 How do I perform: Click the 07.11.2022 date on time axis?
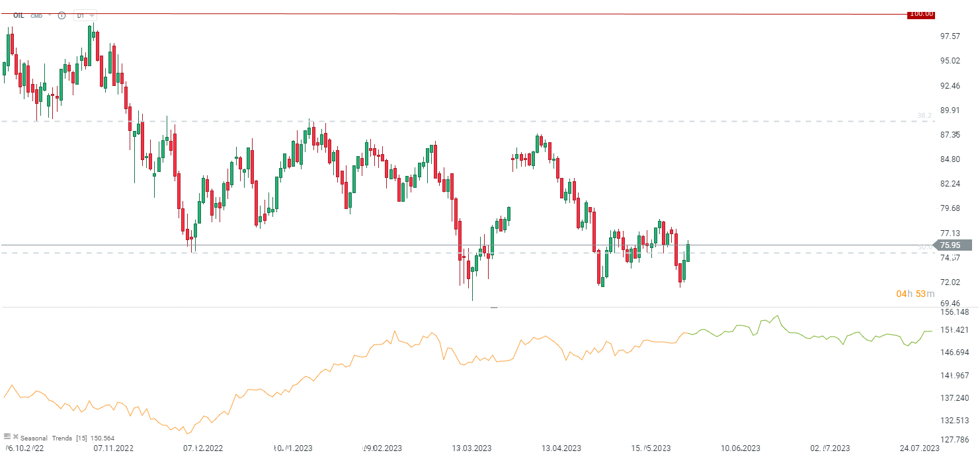[114, 448]
